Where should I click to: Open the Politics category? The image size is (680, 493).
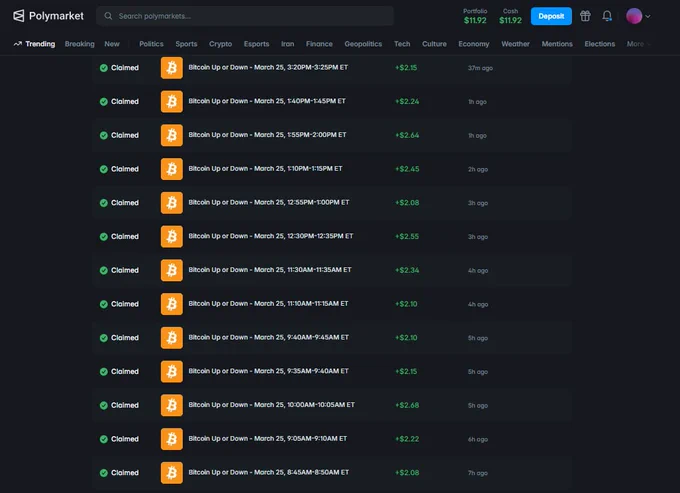coord(151,44)
